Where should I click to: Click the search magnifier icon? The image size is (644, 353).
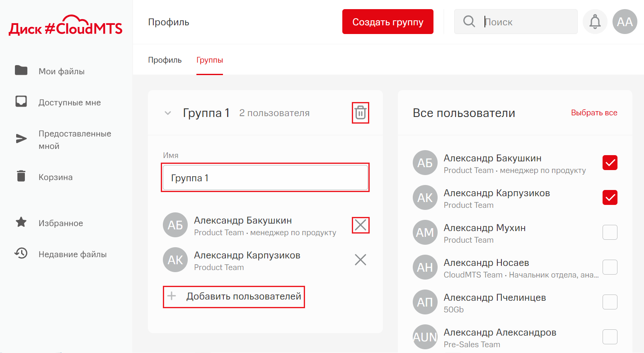click(469, 22)
